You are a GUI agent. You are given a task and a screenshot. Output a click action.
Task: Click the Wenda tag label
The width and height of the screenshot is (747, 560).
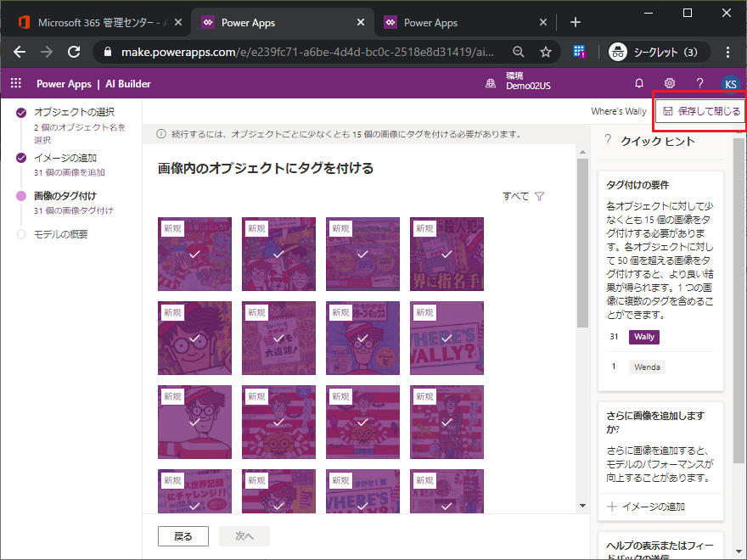647,367
